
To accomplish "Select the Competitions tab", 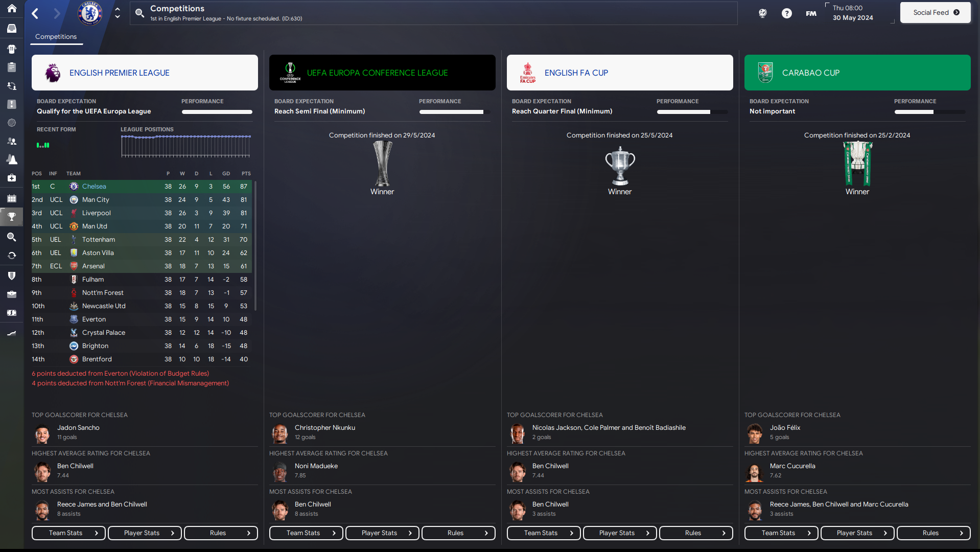I will [x=56, y=37].
